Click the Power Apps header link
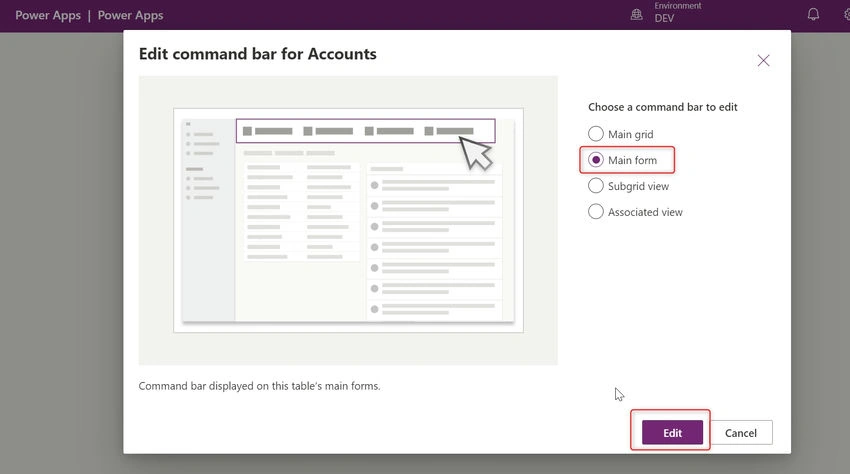The width and height of the screenshot is (850, 474). pos(130,15)
